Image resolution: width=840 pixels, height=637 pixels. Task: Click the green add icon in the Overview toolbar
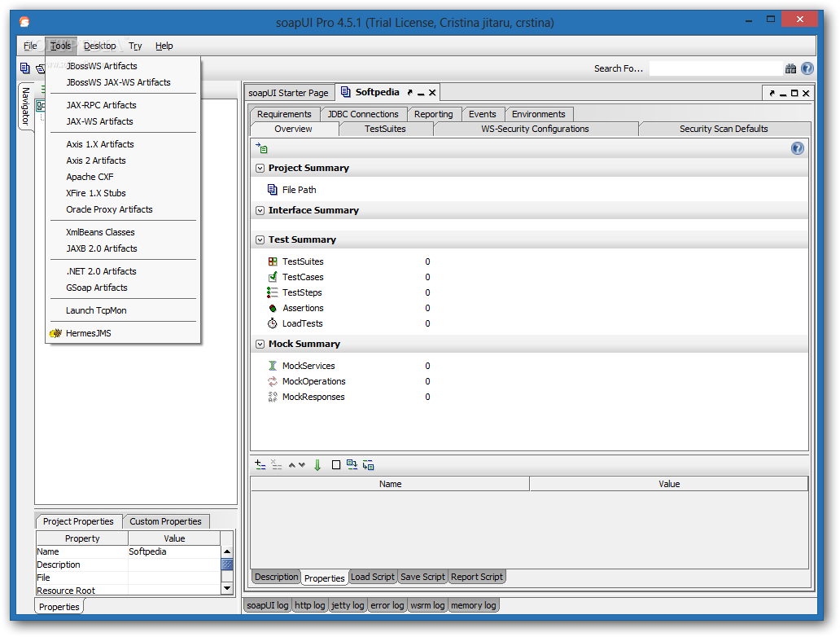pyautogui.click(x=261, y=148)
